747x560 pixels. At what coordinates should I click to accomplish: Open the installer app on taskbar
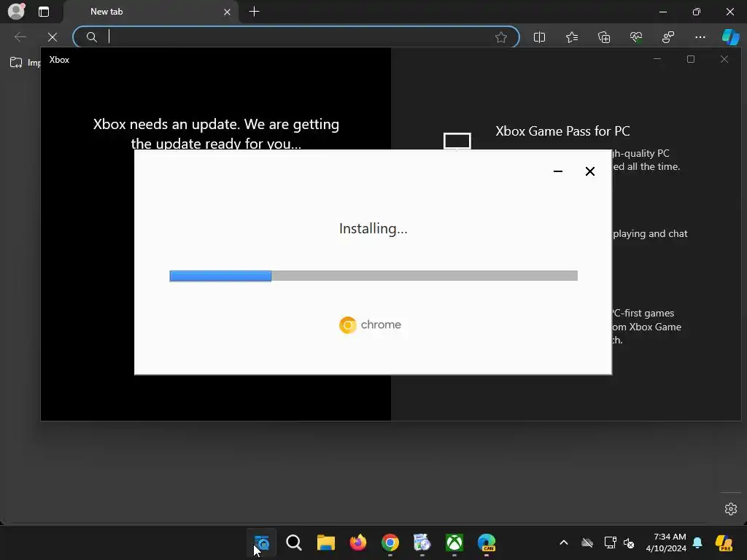pos(422,542)
